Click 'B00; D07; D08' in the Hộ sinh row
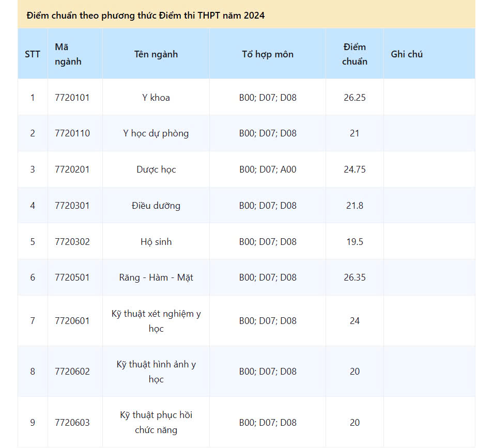This screenshot has width=494, height=448. pos(268,242)
